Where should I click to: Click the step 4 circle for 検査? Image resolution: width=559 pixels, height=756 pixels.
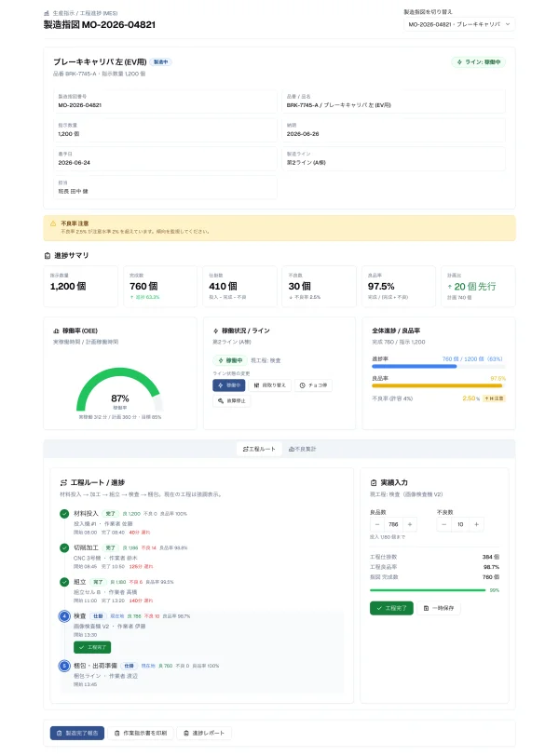(64, 616)
